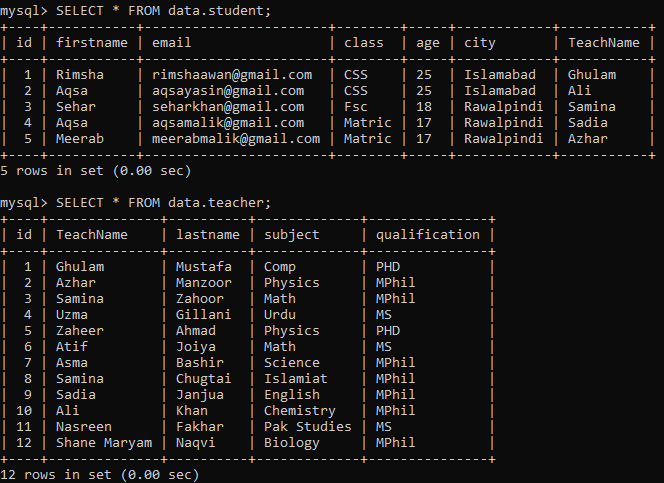
Task: Click the SELECT FROM data.teacher query text
Action: [x=163, y=203]
